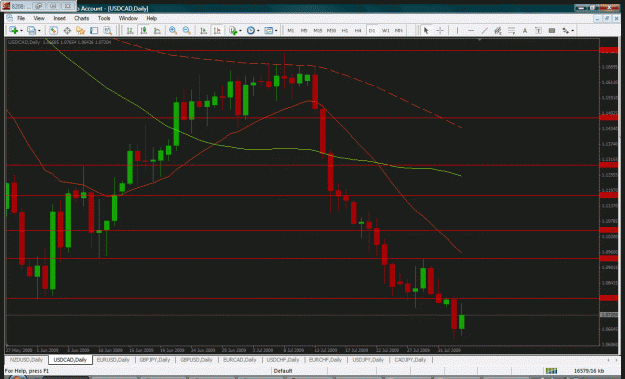Select the MN monthly timeframe
This screenshot has height=379, width=625.
click(399, 31)
